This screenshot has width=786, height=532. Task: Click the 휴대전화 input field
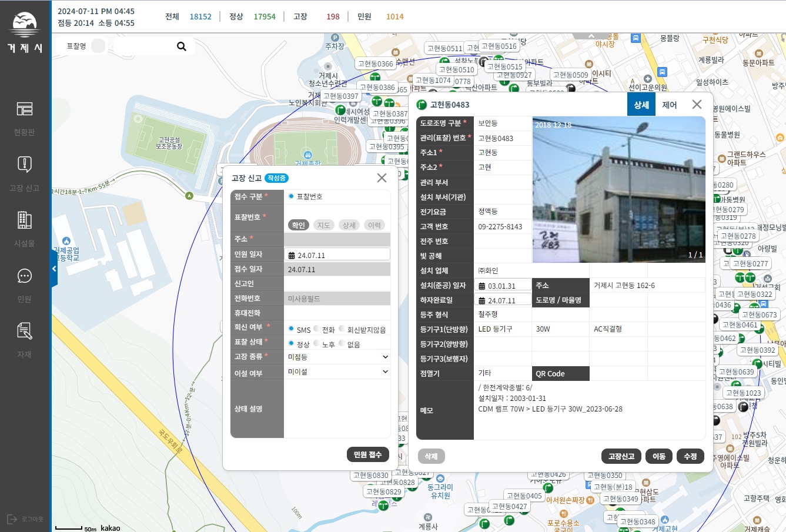pyautogui.click(x=337, y=313)
